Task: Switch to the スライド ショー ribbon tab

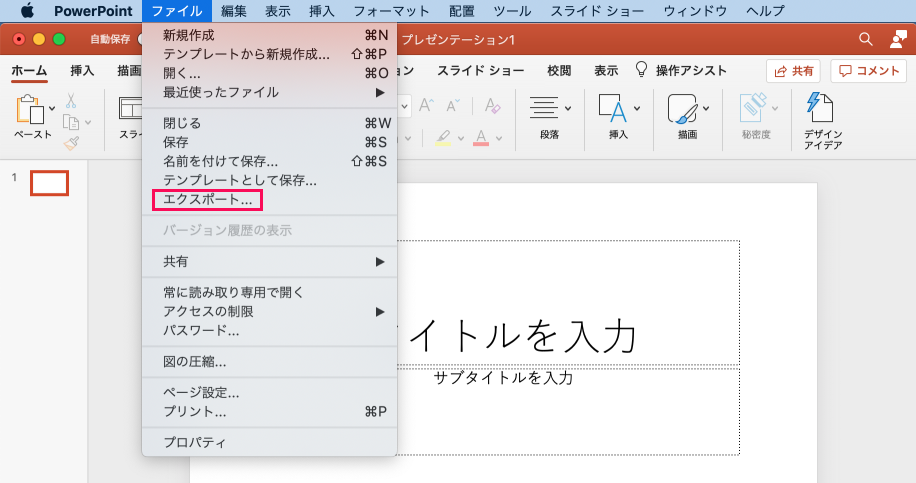Action: (480, 71)
